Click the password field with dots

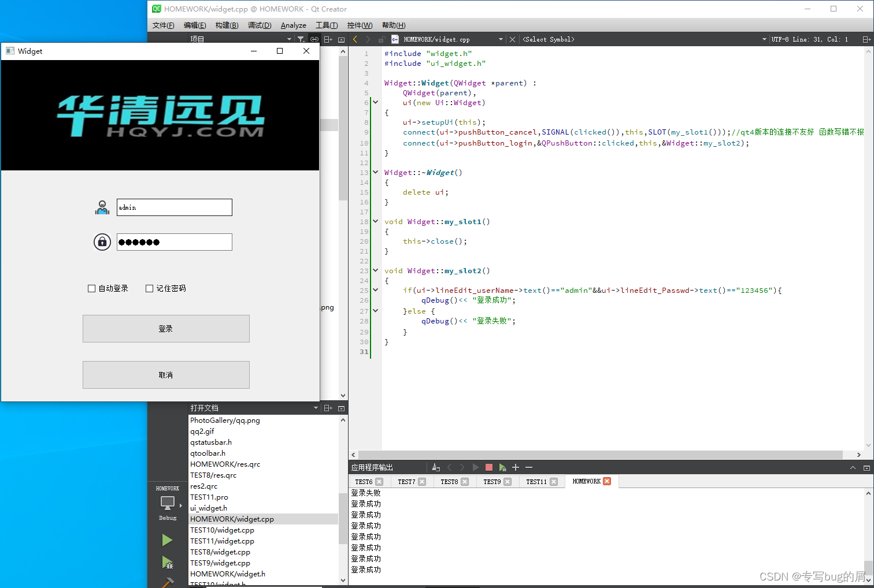click(x=175, y=242)
